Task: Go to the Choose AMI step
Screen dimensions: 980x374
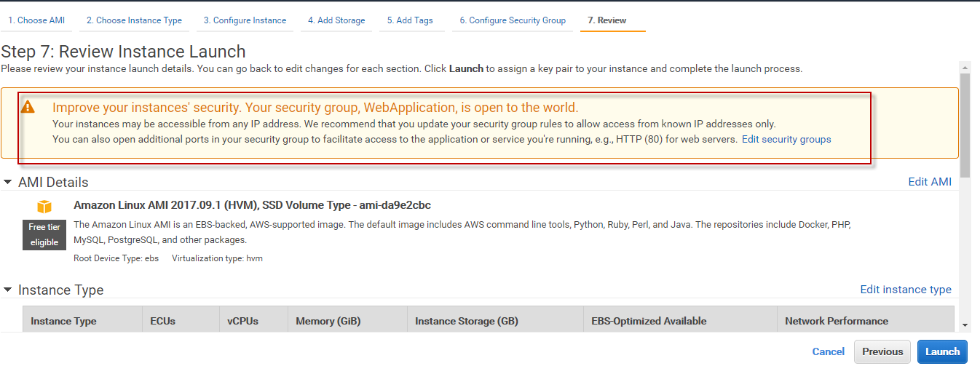Action: click(x=36, y=20)
